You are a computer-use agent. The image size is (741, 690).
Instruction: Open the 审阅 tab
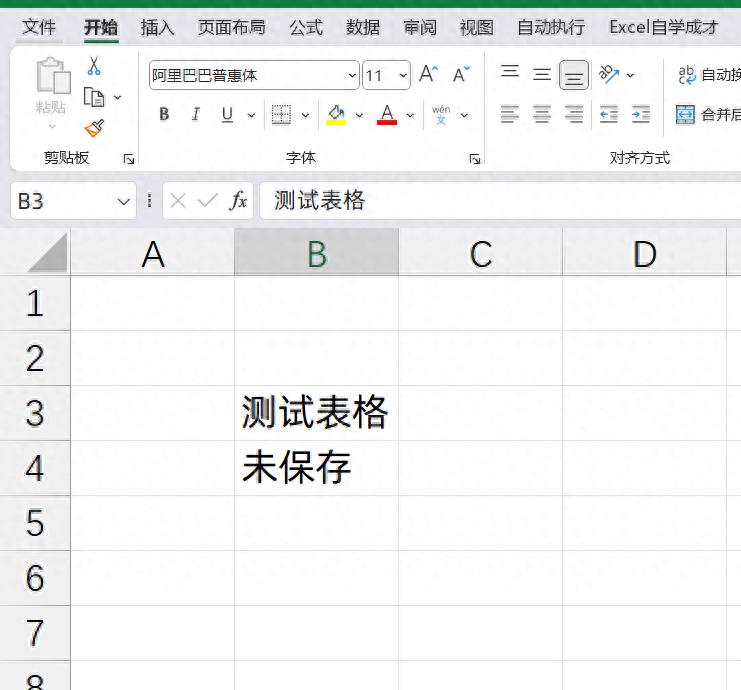(x=420, y=27)
